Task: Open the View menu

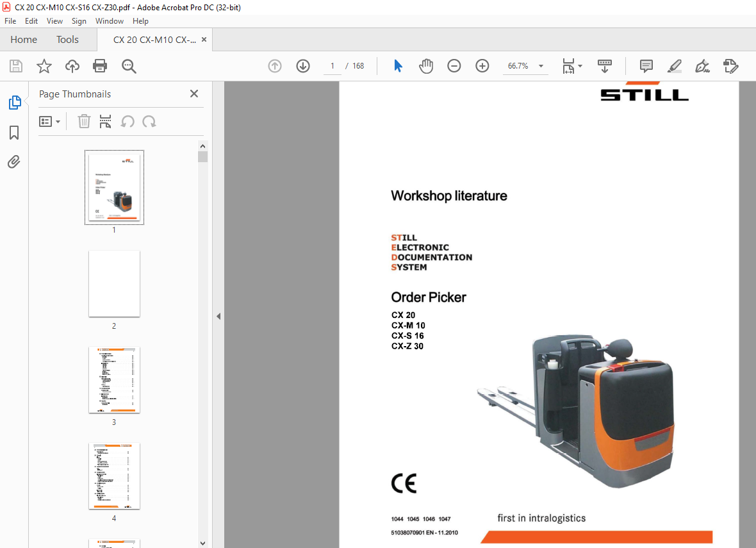Action: pos(54,21)
